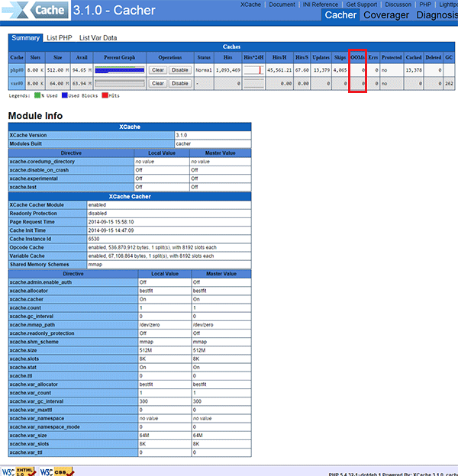Open the W3C CSS validation badge
Viewport: 458px width, 476px height.
coord(56,471)
